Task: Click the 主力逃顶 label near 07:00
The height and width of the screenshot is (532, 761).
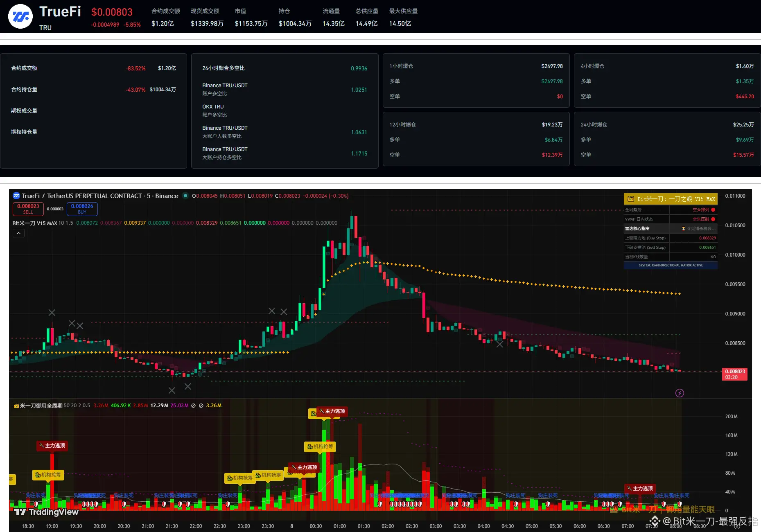Action: 640,489
